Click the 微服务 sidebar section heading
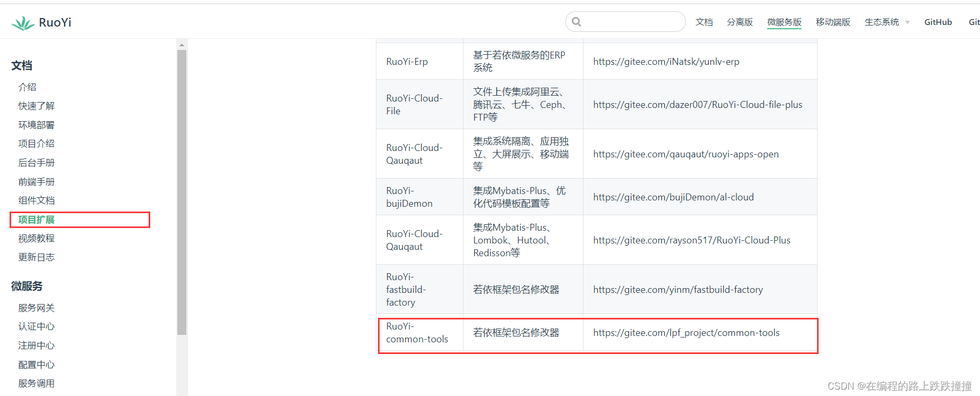980x396 pixels. [27, 286]
